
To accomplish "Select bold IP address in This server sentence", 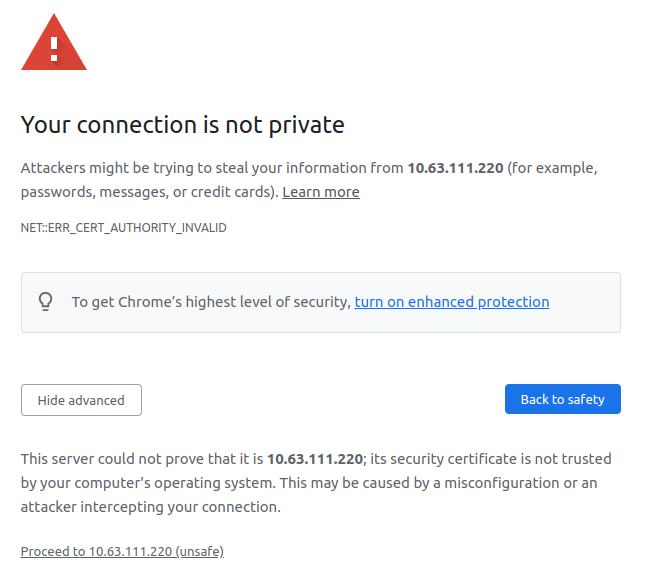I will pyautogui.click(x=314, y=459).
